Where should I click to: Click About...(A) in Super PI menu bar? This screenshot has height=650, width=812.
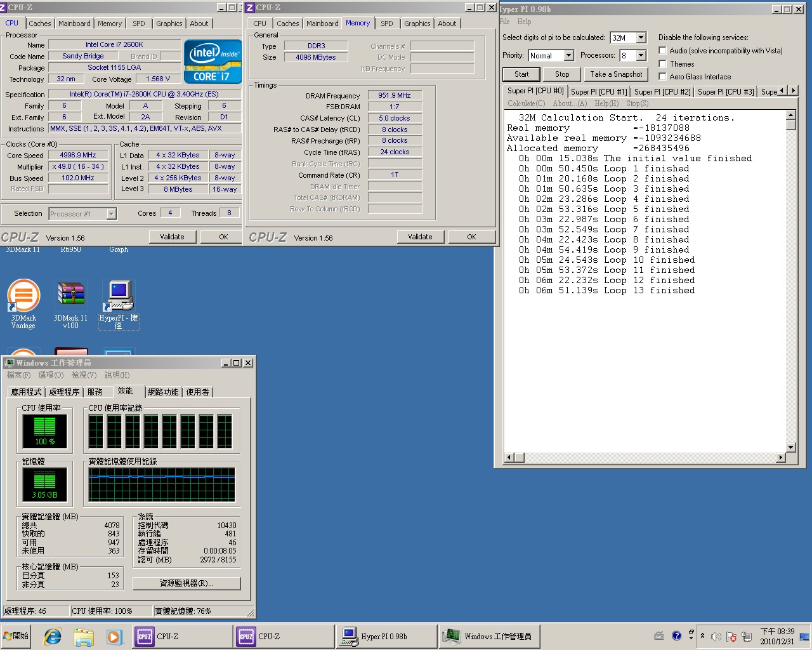570,103
